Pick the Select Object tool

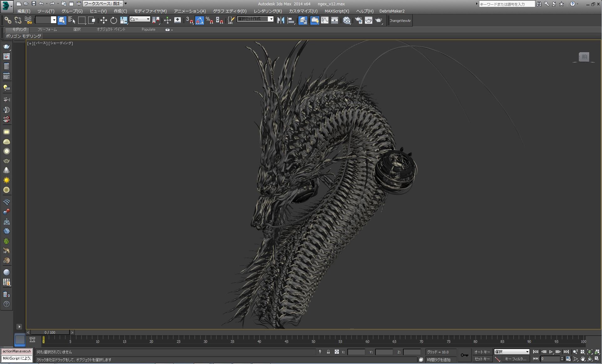point(62,20)
